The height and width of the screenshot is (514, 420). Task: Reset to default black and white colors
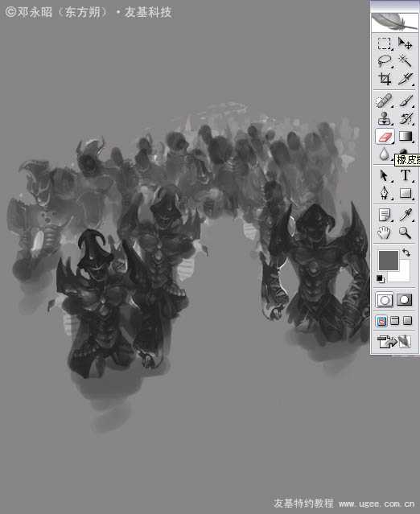pyautogui.click(x=381, y=278)
